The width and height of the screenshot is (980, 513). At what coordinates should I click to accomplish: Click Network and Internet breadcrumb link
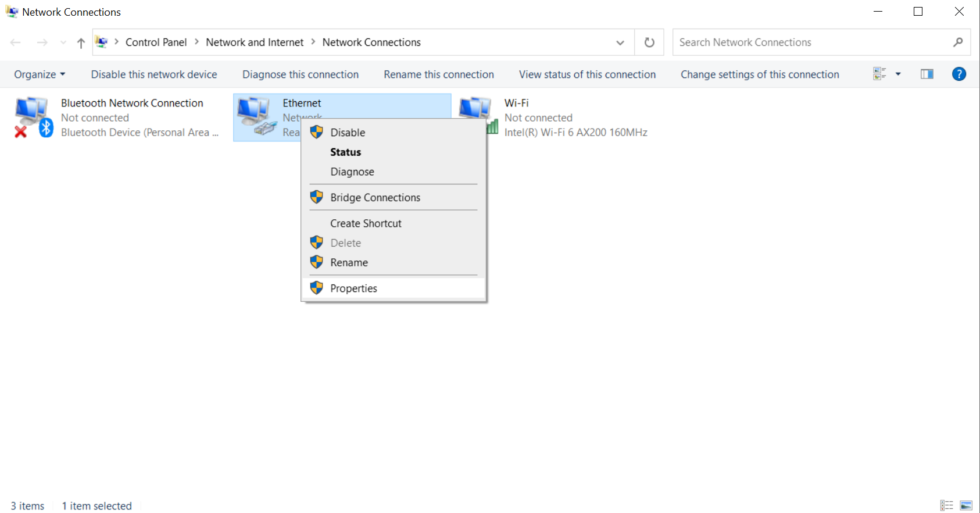coord(255,42)
